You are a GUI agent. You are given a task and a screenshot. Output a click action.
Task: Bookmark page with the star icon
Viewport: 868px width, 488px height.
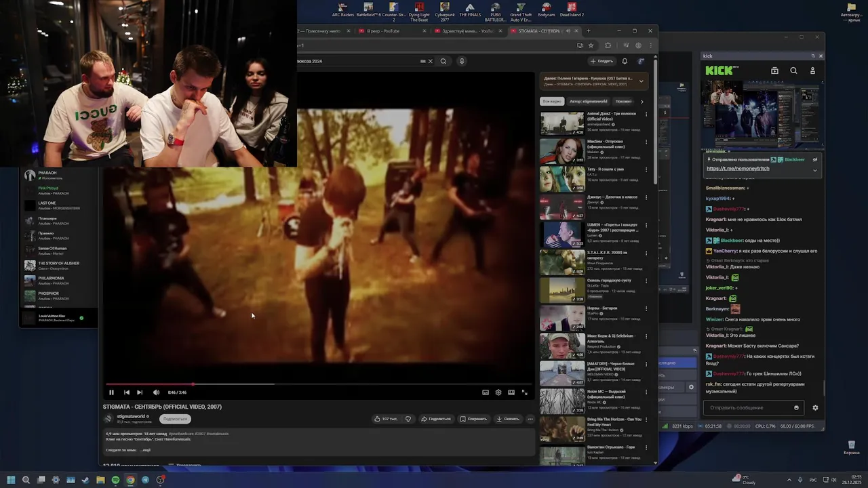click(591, 45)
